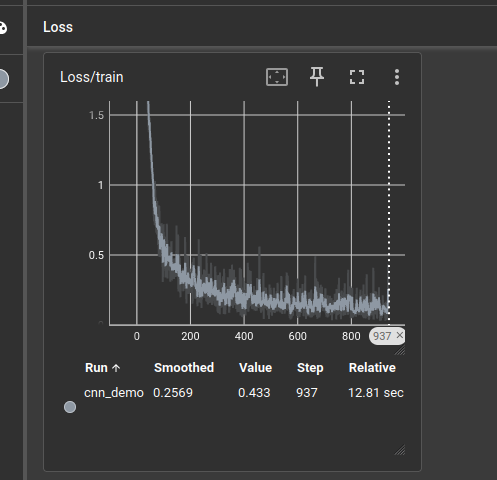Select the cnn_demo run name
497x480 pixels.
pyautogui.click(x=114, y=393)
